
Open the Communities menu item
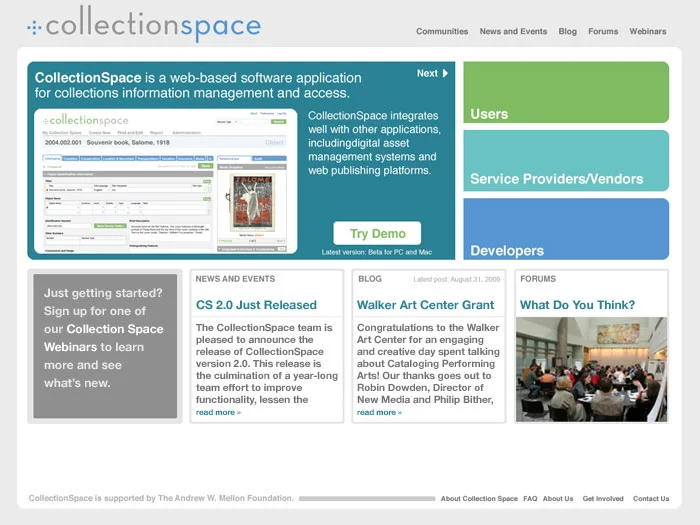[x=442, y=31]
